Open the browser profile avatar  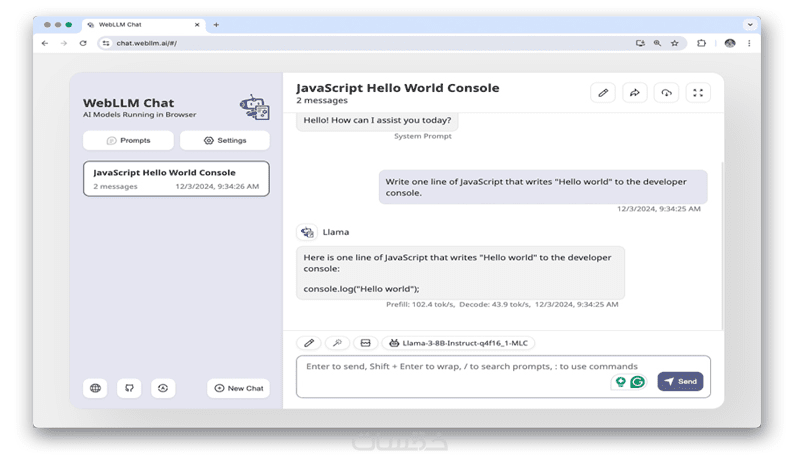click(730, 43)
